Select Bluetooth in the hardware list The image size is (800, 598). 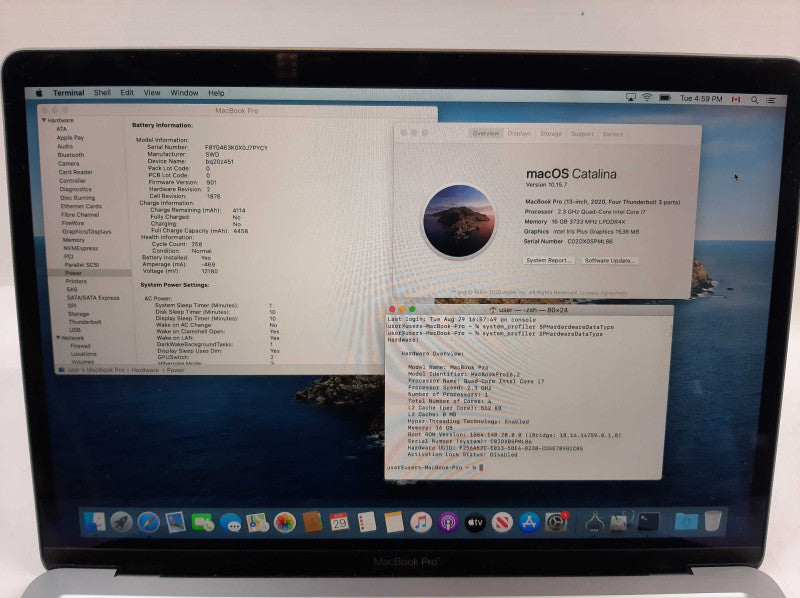coord(71,155)
